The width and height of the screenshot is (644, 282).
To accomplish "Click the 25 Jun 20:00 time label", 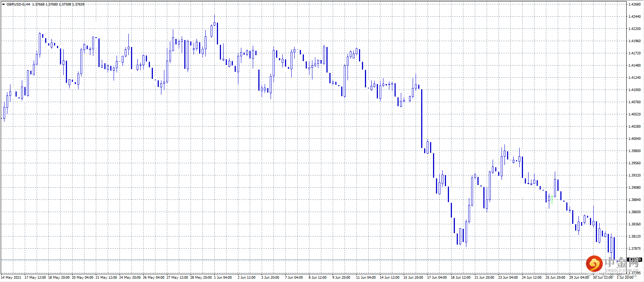I will [x=556, y=278].
